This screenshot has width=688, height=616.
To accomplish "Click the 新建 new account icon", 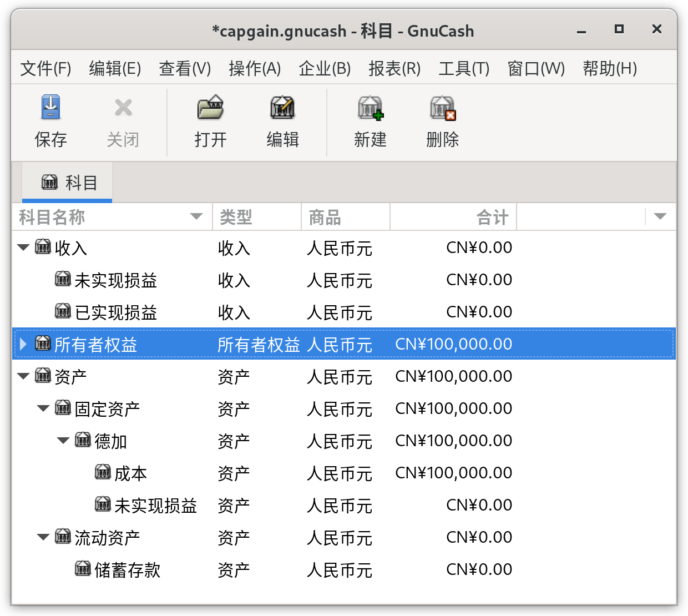I will click(370, 107).
